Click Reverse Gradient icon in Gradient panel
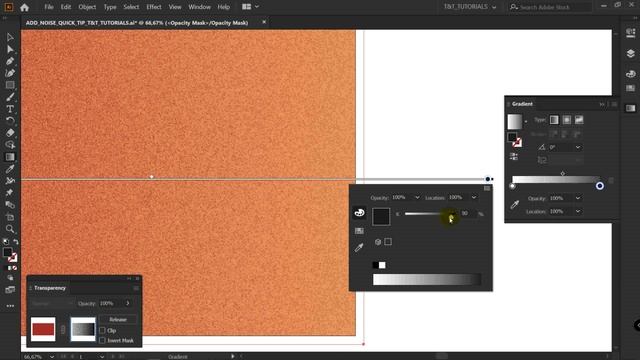This screenshot has width=640, height=360. point(514,156)
